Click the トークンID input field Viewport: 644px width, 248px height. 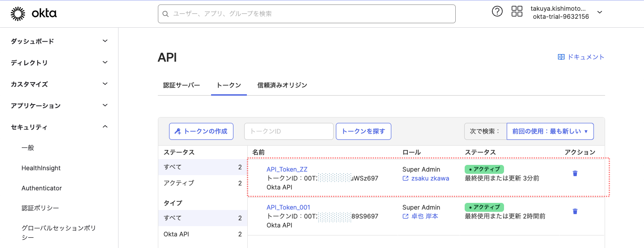pyautogui.click(x=289, y=131)
